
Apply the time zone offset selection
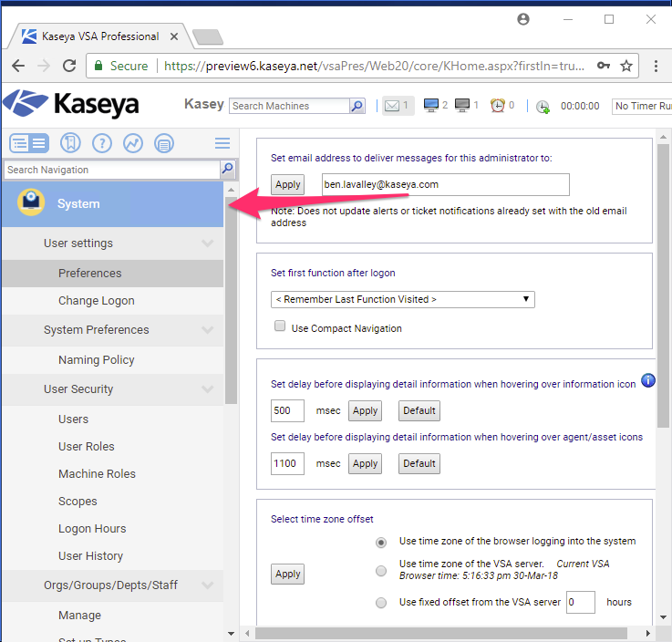(287, 574)
